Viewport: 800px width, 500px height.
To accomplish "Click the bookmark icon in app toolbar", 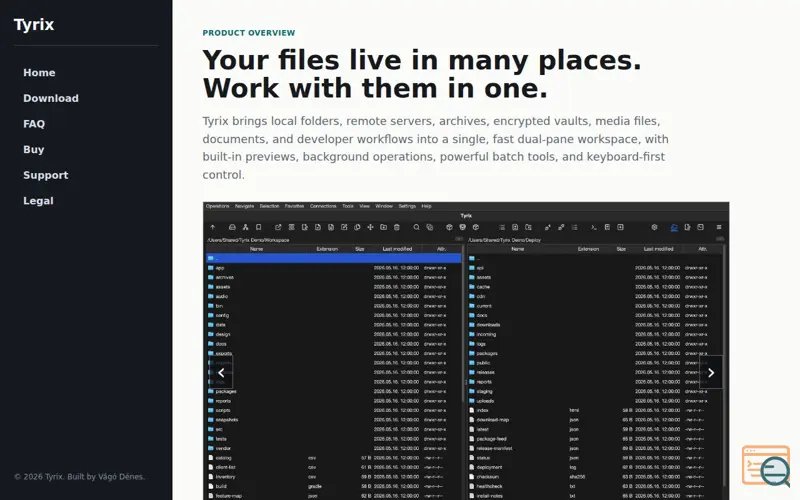I will (x=259, y=228).
